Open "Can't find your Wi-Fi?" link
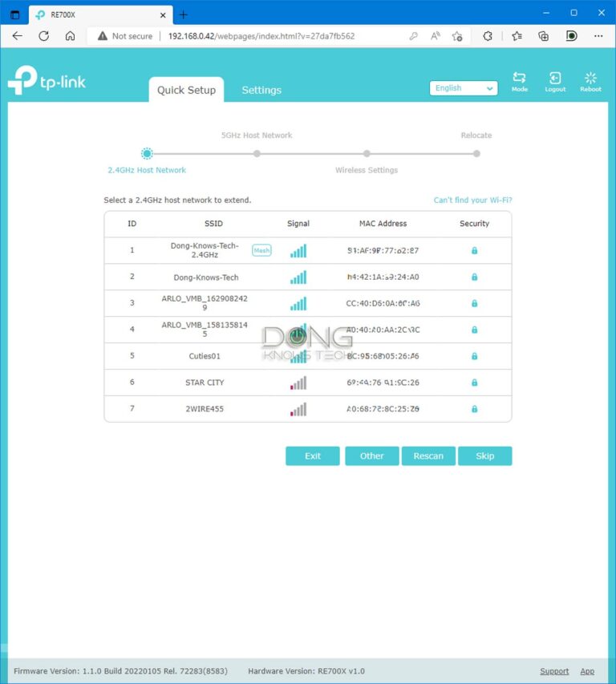616x684 pixels. click(x=472, y=200)
